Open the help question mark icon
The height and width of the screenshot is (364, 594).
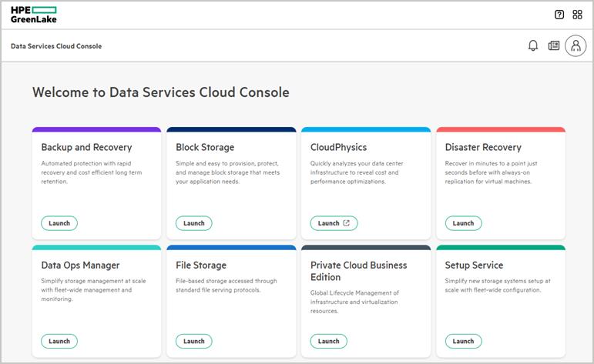(559, 15)
